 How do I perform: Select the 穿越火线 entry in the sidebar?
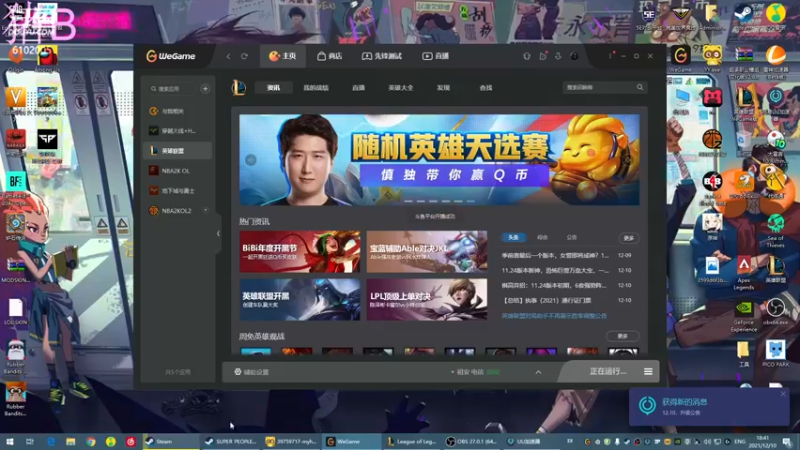click(x=177, y=131)
